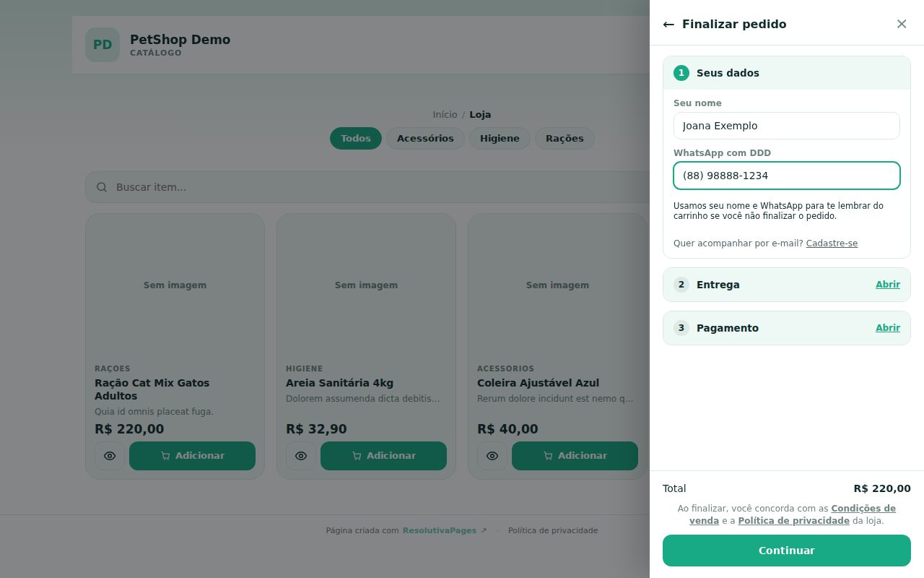Click the Ração Cat Mix placeholder image
The image size is (924, 578).
[175, 285]
